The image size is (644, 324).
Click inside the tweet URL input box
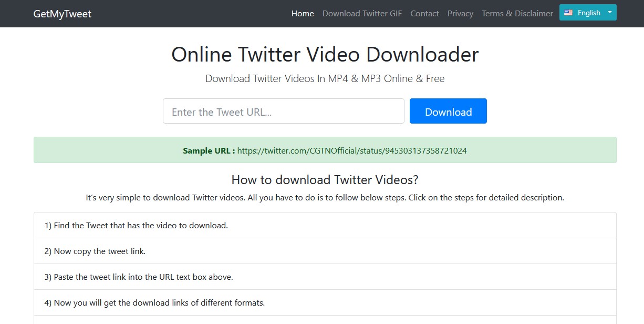pyautogui.click(x=283, y=111)
